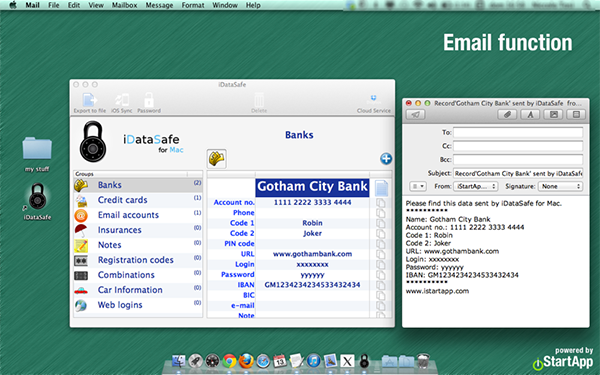Click the IBAN value GM1234234234533432434
600x375 pixels.
pyautogui.click(x=312, y=285)
